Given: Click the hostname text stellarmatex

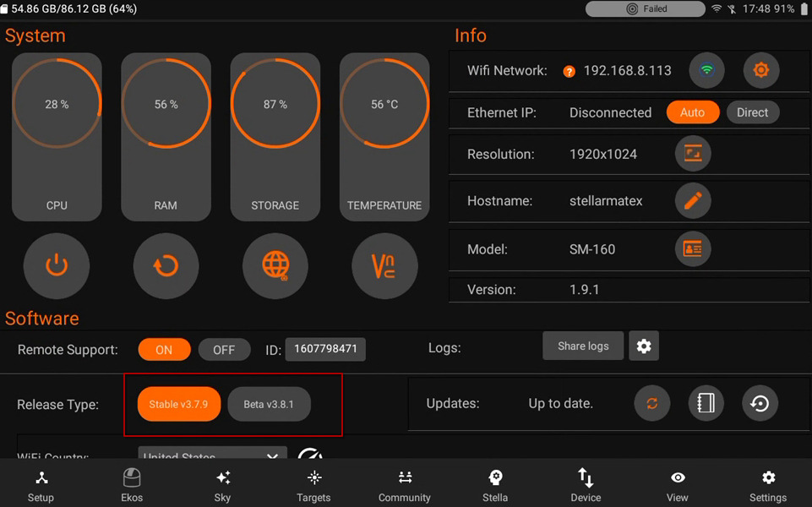Looking at the screenshot, I should click(x=606, y=201).
